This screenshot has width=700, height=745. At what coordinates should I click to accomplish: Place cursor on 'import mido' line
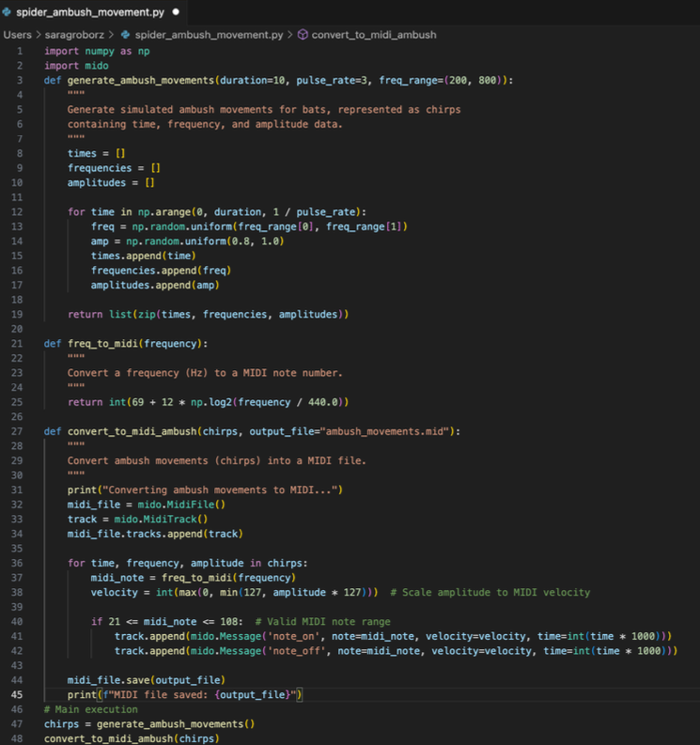tap(76, 66)
